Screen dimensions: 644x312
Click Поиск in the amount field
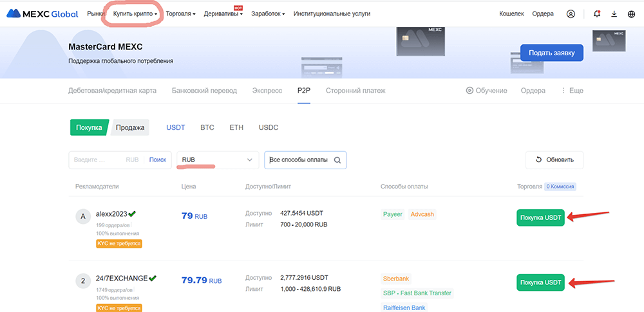pos(158,160)
